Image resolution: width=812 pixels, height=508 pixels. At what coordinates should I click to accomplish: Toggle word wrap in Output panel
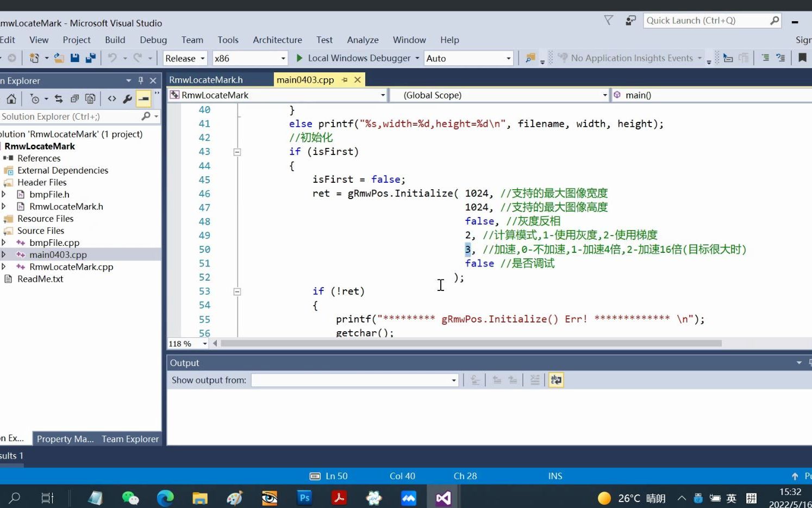coord(556,380)
